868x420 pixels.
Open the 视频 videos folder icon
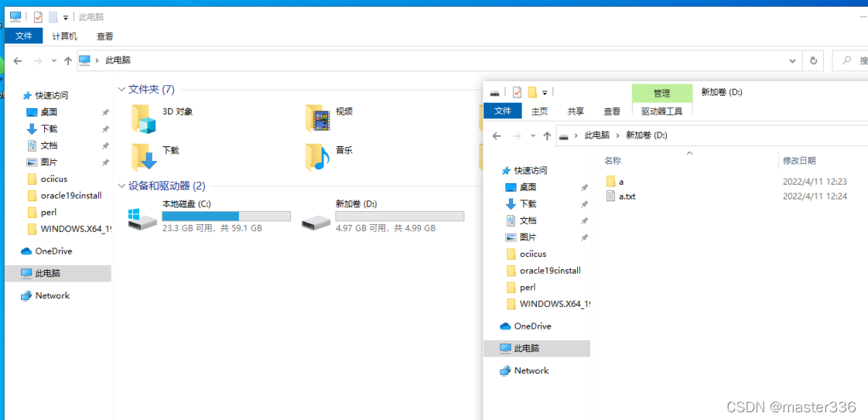tap(317, 118)
